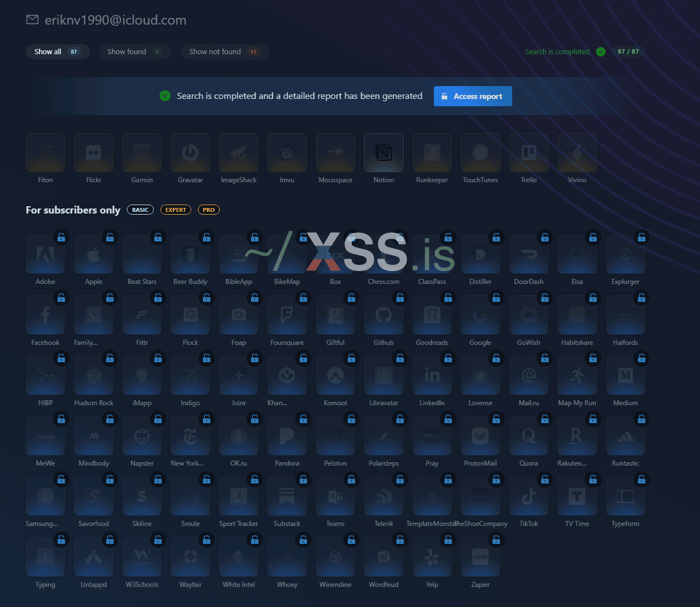Select the Trello tile
700x607 pixels.
(x=529, y=153)
